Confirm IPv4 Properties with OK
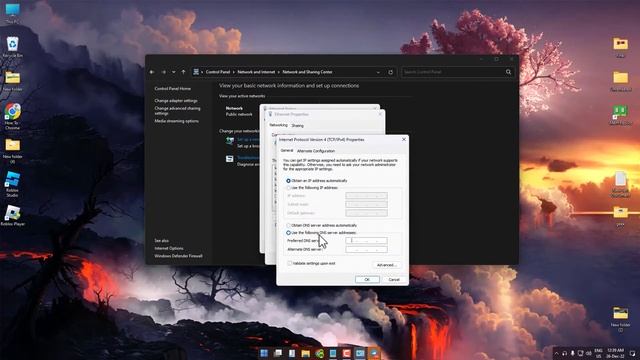 coord(367,280)
